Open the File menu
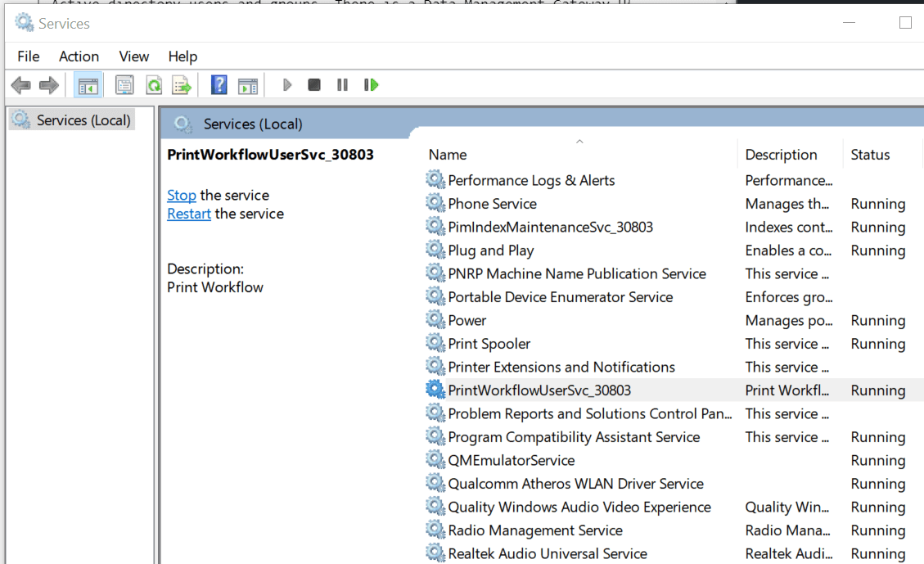Image resolution: width=924 pixels, height=564 pixels. [29, 56]
